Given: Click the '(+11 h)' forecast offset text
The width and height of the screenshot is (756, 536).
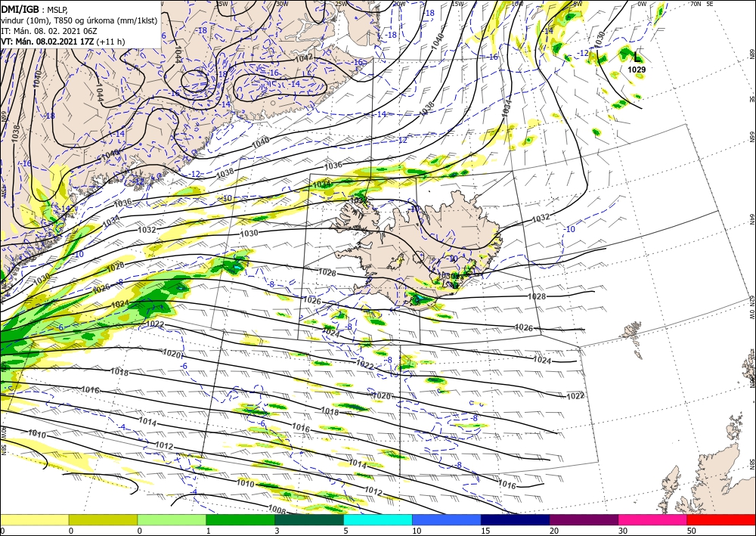Looking at the screenshot, I should 110,42.
